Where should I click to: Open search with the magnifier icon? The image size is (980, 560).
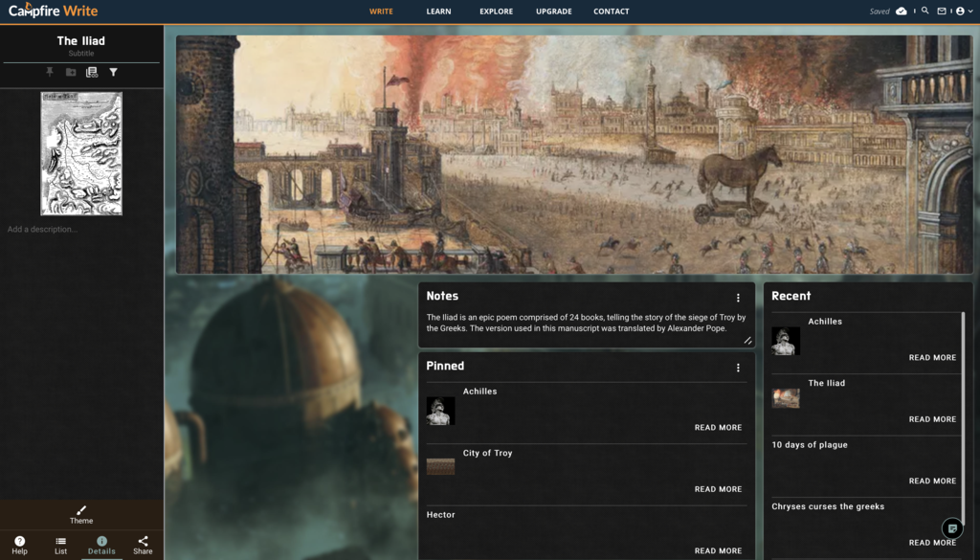pyautogui.click(x=925, y=11)
